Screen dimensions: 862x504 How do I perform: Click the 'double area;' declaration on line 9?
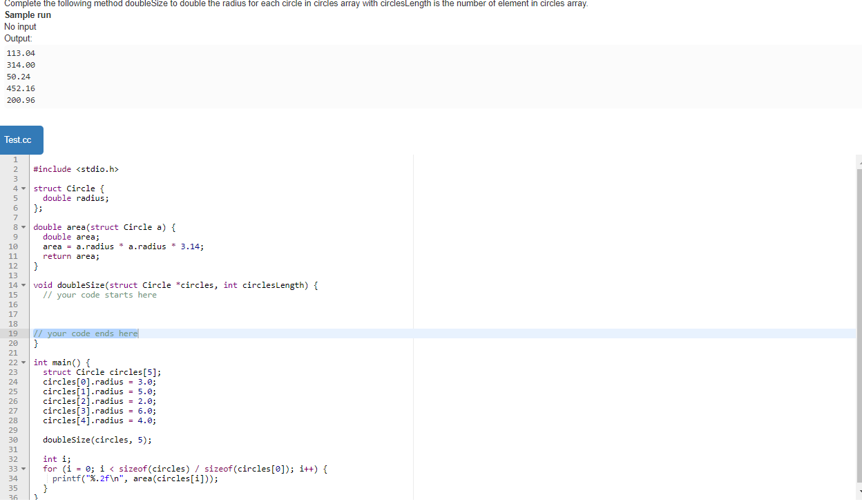(71, 237)
